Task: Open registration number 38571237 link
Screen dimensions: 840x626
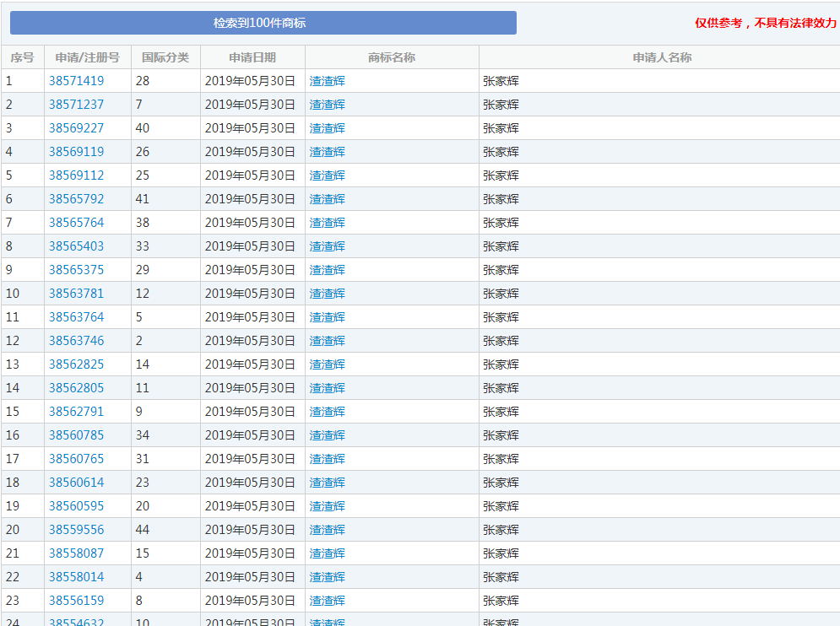Action: (x=76, y=105)
